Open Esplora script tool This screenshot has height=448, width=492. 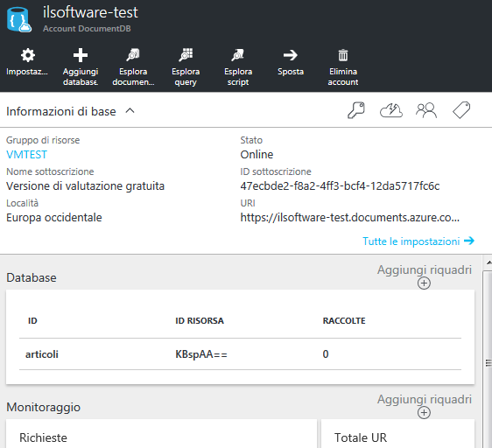pos(238,55)
